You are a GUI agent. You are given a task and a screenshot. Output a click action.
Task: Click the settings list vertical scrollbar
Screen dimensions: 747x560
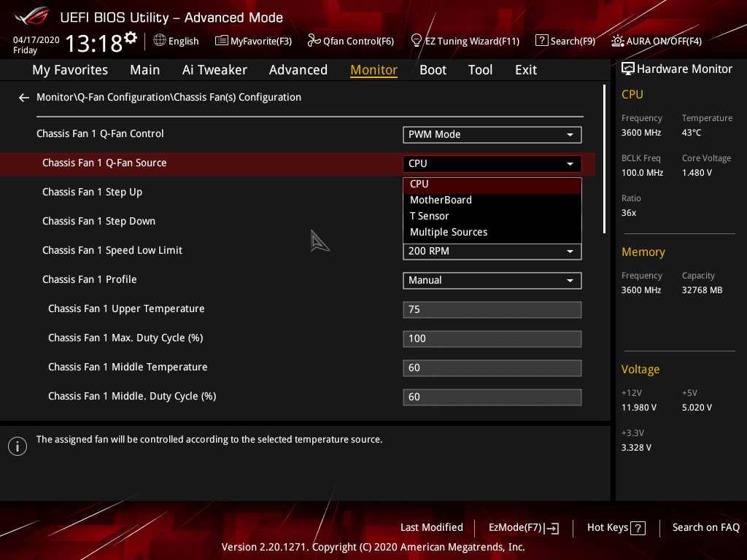click(x=604, y=159)
